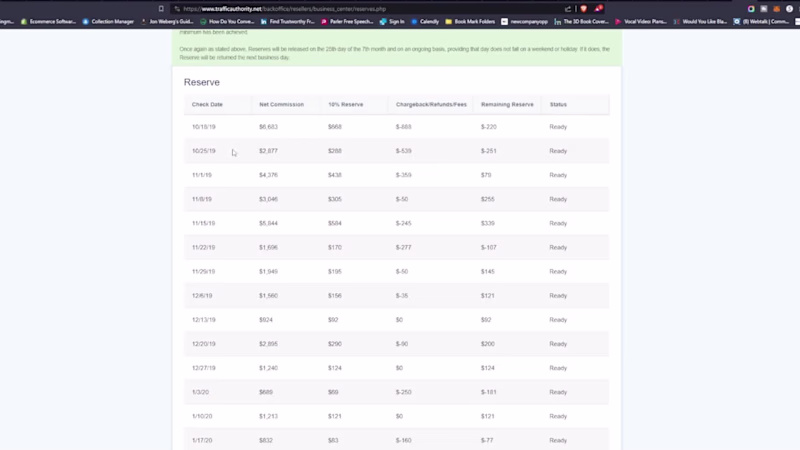Select the 12/20/19 check date cell
The image size is (800, 450).
204,343
